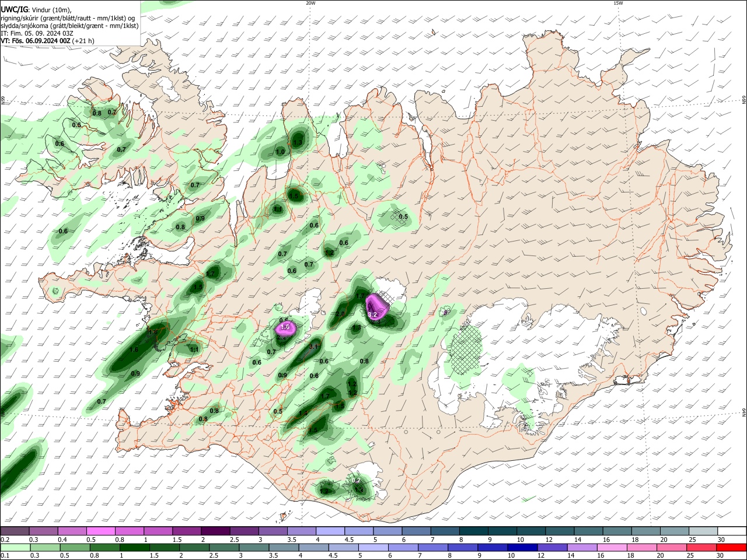The width and height of the screenshot is (747, 560).
Task: Click the first purple swatch above 0.2
Action: pyautogui.click(x=15, y=531)
